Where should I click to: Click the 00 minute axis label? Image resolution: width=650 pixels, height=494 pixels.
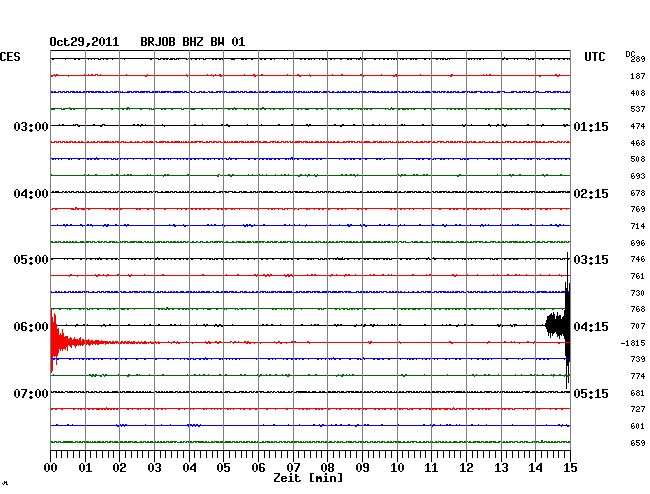tap(50, 468)
